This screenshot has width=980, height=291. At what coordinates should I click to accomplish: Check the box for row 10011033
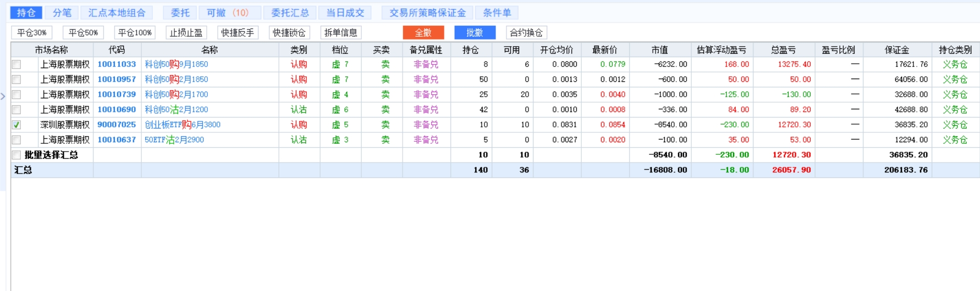click(16, 65)
